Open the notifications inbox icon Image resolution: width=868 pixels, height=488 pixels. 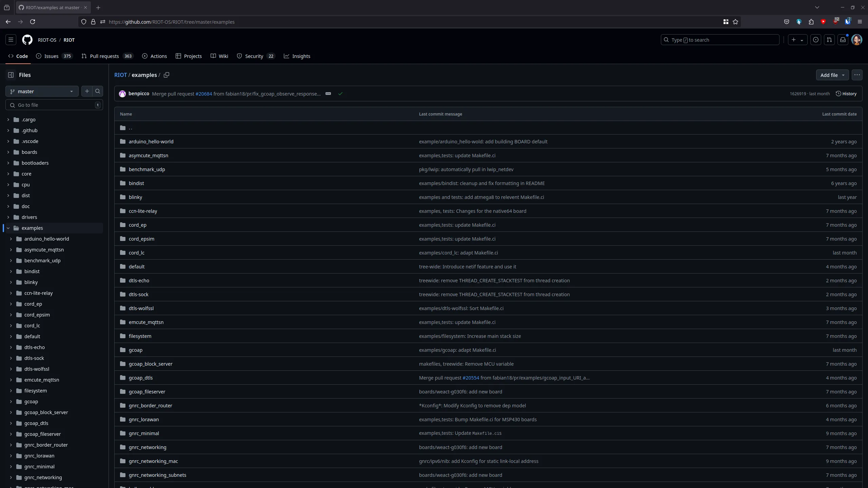[843, 40]
